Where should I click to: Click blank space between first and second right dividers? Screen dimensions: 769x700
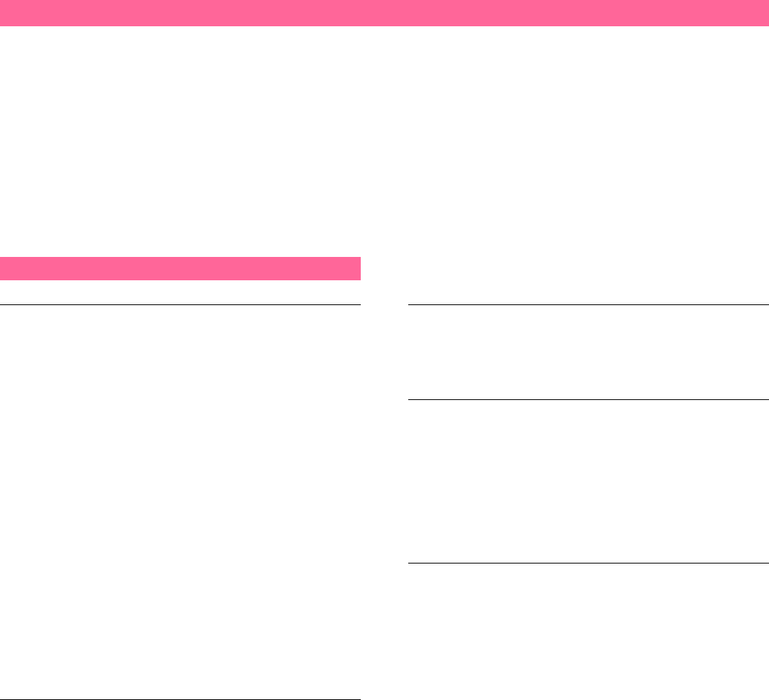tap(589, 352)
